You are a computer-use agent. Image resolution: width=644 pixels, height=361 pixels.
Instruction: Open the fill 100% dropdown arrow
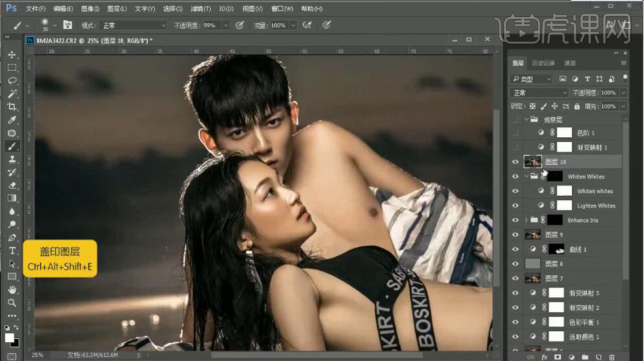623,107
